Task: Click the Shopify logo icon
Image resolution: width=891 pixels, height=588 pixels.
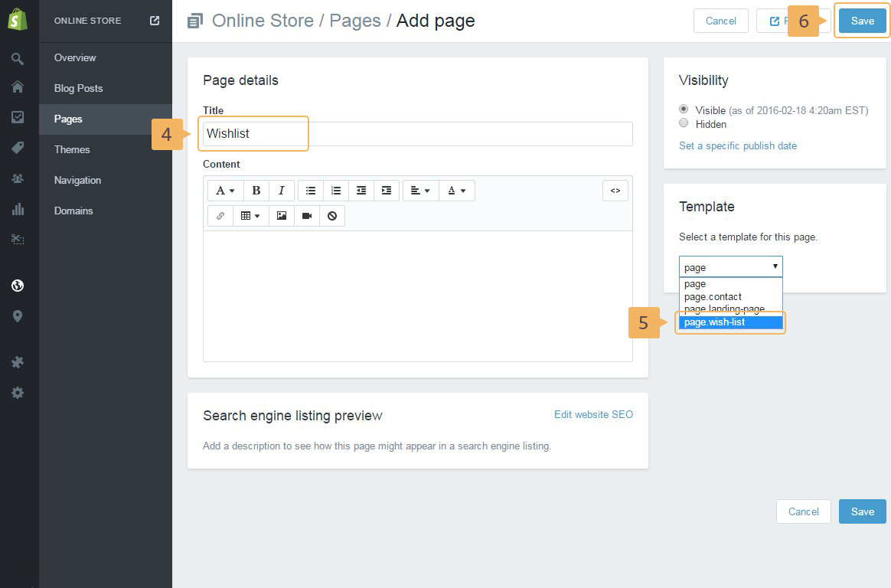Action: coord(18,21)
